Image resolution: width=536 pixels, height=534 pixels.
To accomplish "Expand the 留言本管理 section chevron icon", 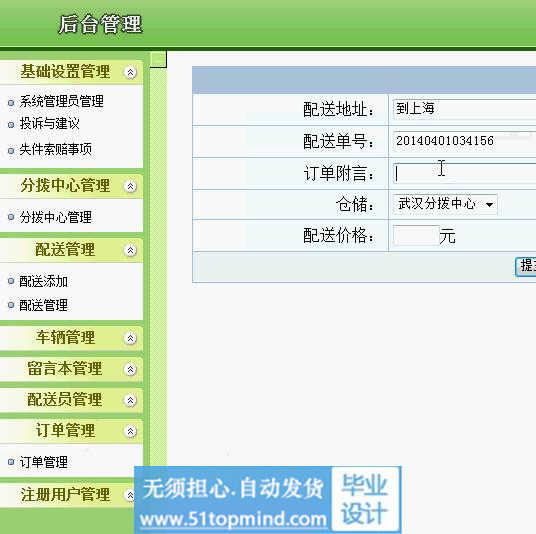I will point(130,369).
